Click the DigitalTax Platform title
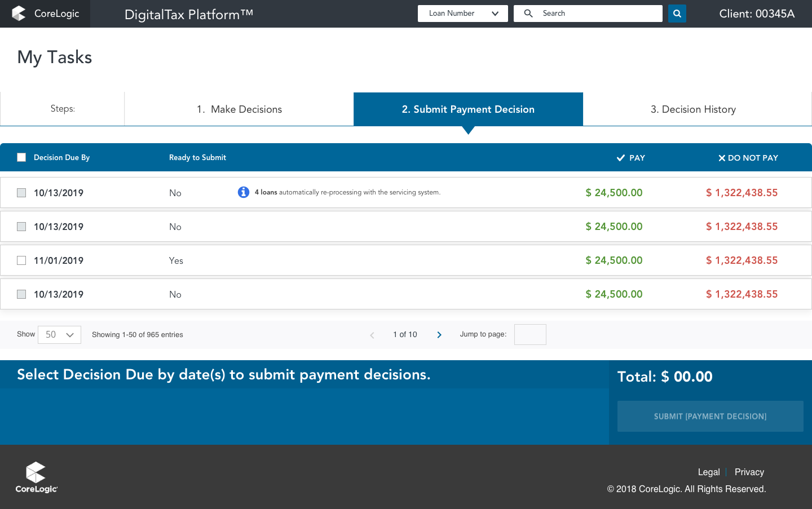The image size is (812, 509). tap(188, 14)
